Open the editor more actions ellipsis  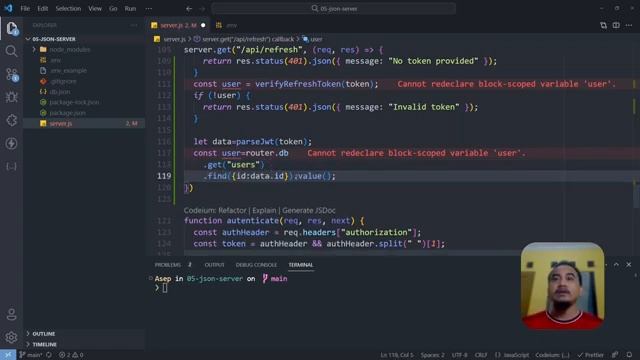629,25
